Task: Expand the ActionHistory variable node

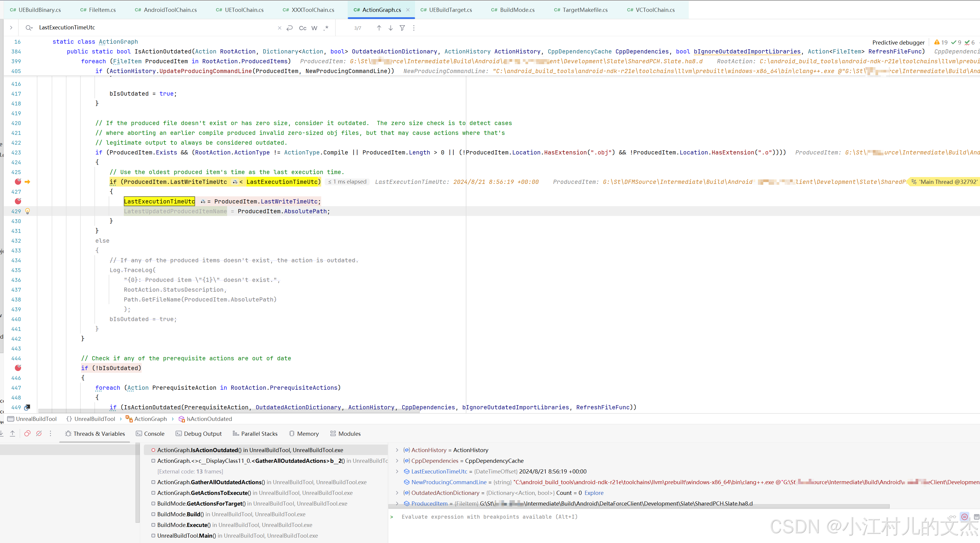Action: pyautogui.click(x=397, y=450)
